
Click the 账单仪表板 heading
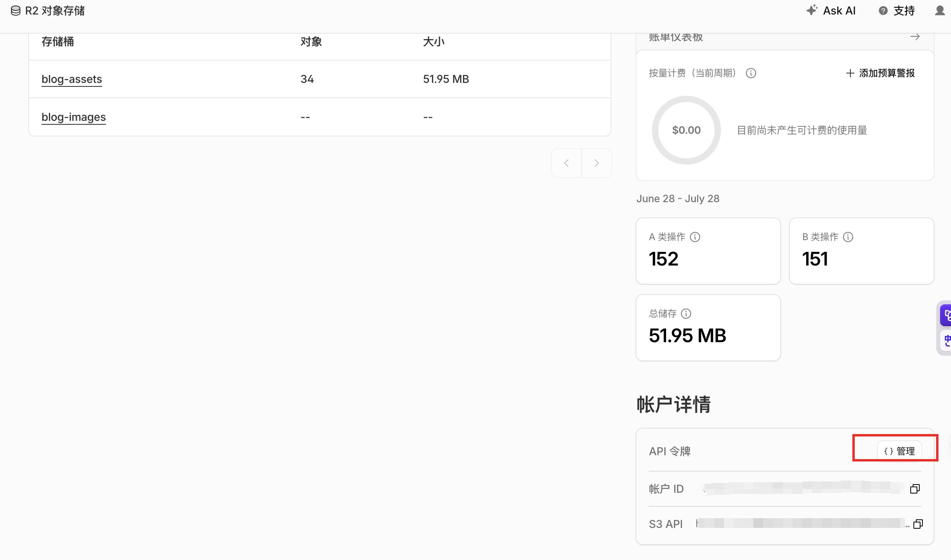[x=676, y=37]
